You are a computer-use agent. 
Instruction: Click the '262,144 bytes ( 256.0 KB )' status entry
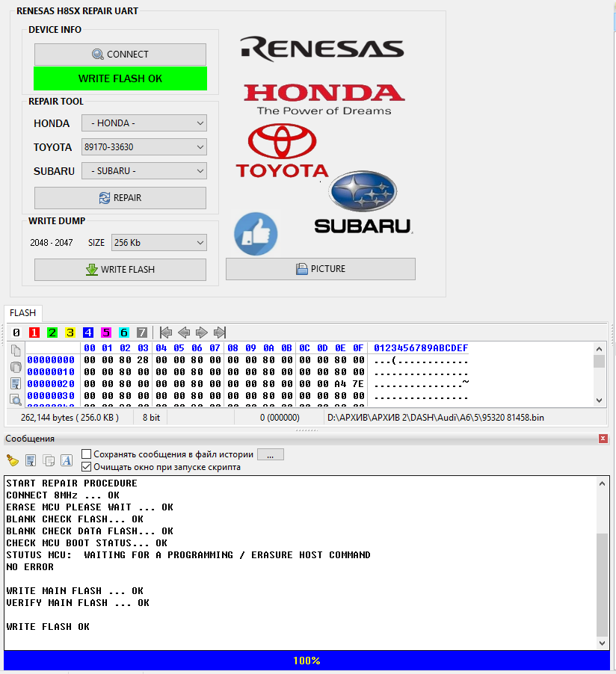point(70,418)
